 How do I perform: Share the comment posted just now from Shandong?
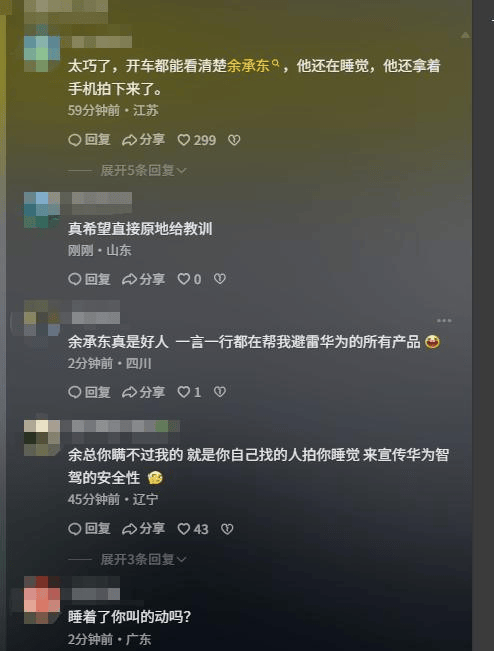pos(143,279)
